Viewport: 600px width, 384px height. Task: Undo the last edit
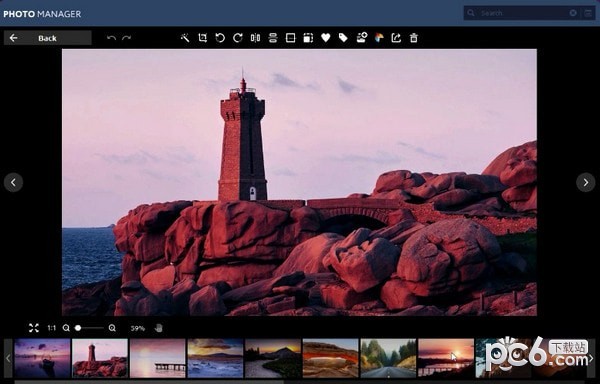111,38
